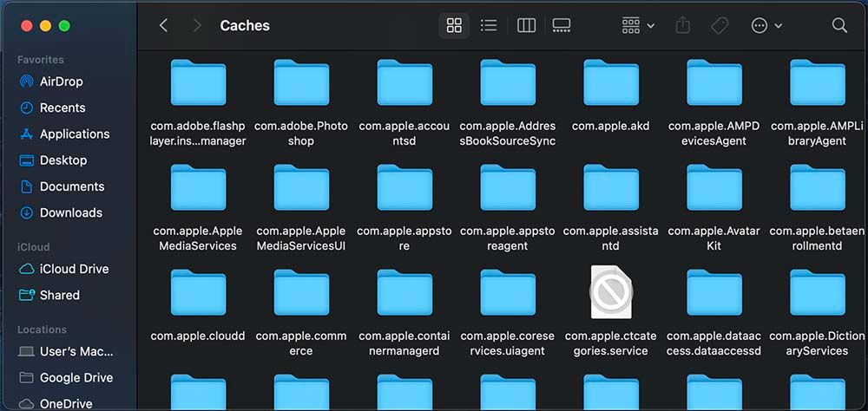The image size is (868, 411).
Task: Switch to column view
Action: point(526,25)
